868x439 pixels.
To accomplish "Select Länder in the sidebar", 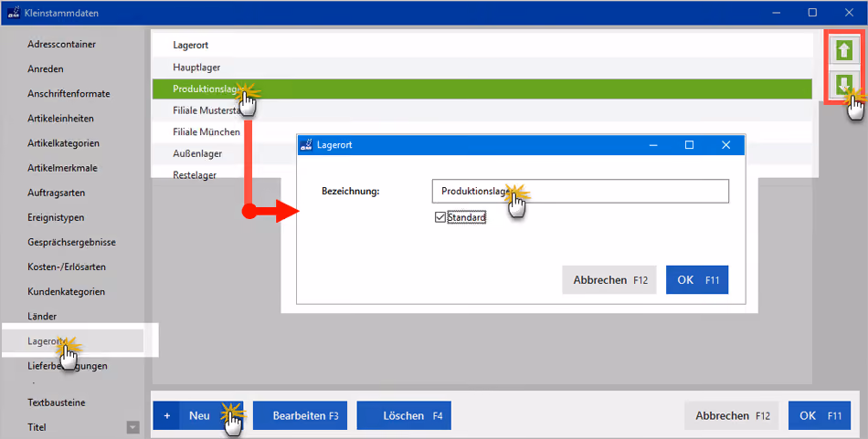I will coord(42,317).
